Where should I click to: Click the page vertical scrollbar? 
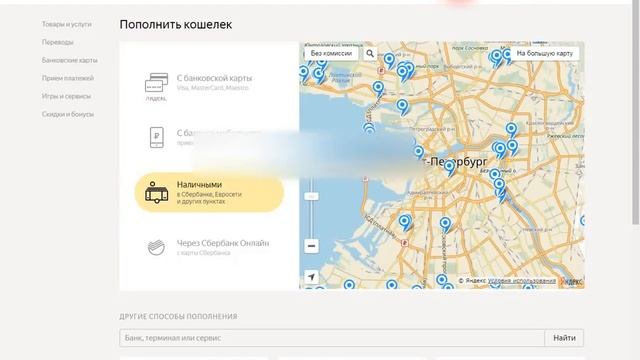coord(636,112)
